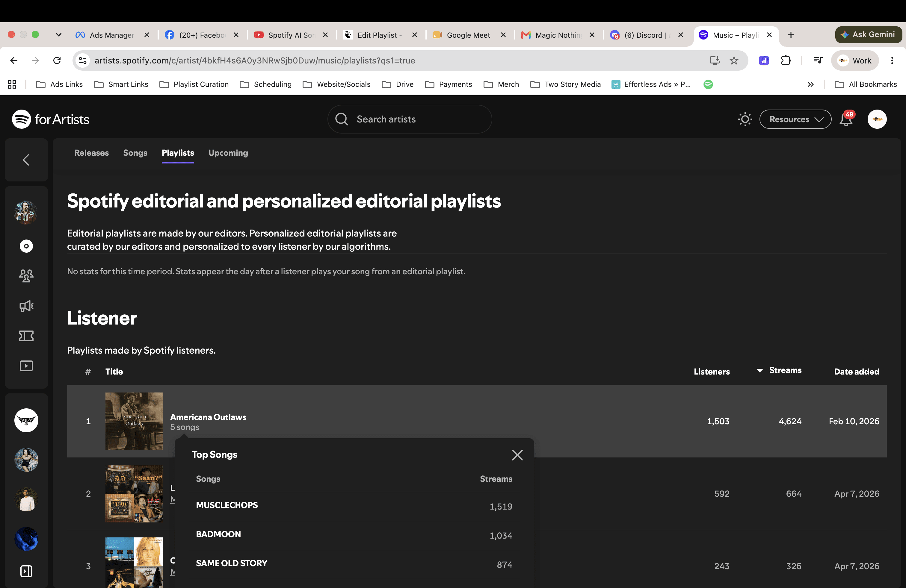Image resolution: width=906 pixels, height=588 pixels.
Task: Click the Search artists field
Action: (410, 119)
